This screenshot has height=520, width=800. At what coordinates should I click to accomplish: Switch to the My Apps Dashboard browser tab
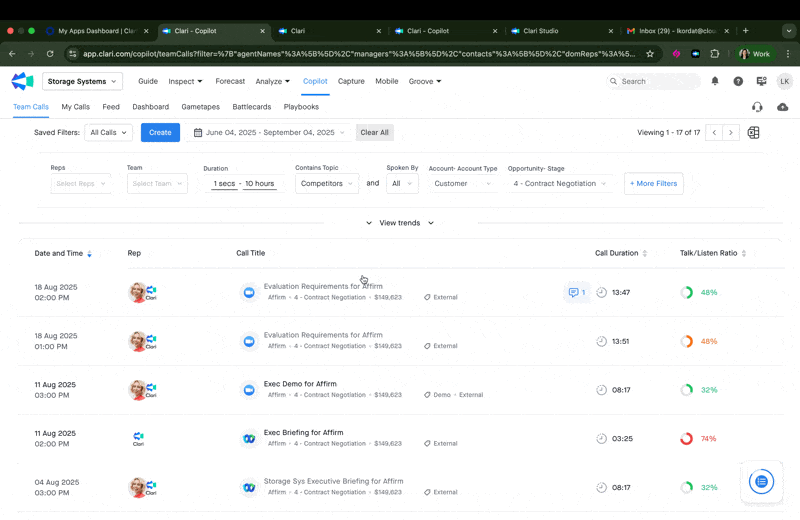pos(97,31)
